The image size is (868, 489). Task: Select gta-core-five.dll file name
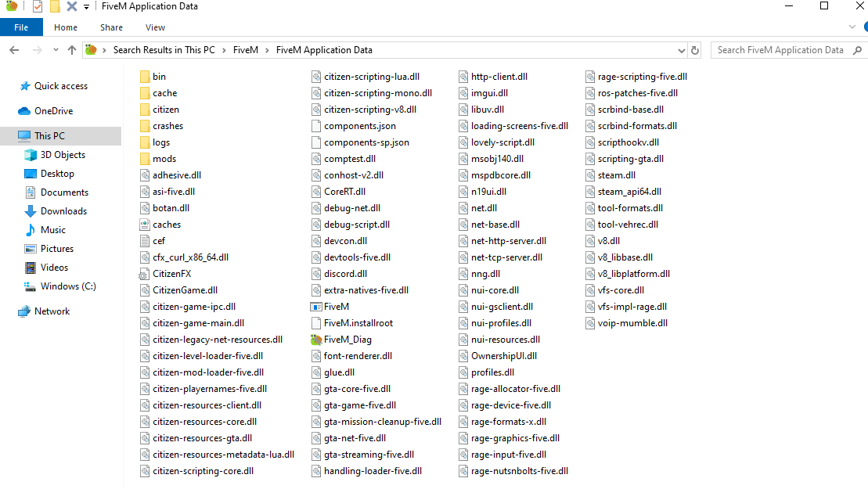[x=357, y=389]
